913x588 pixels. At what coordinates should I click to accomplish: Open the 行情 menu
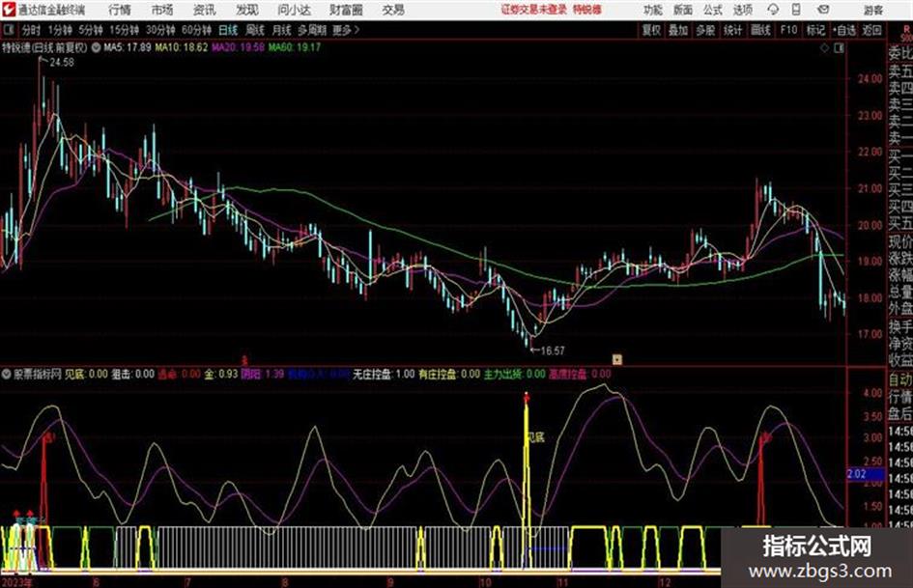(x=120, y=10)
